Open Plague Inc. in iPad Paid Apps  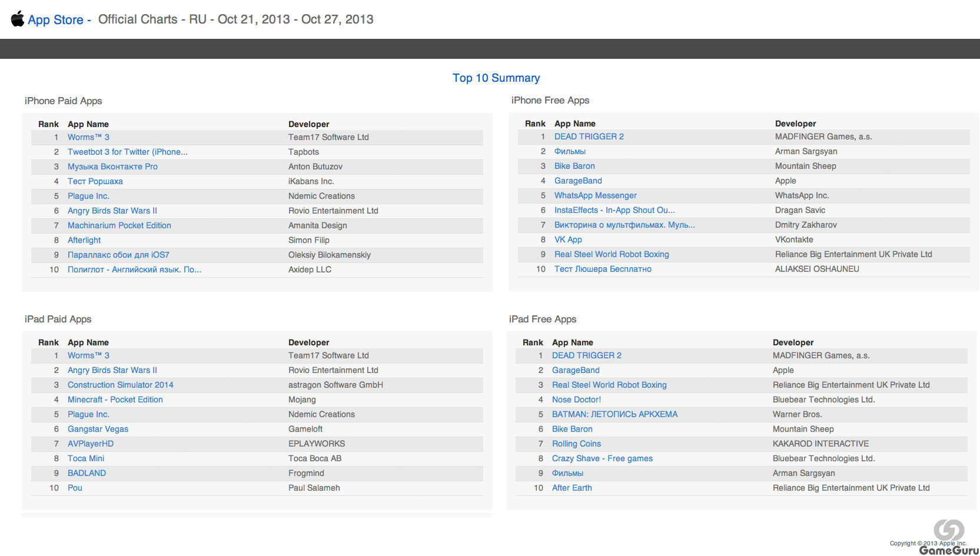click(88, 414)
